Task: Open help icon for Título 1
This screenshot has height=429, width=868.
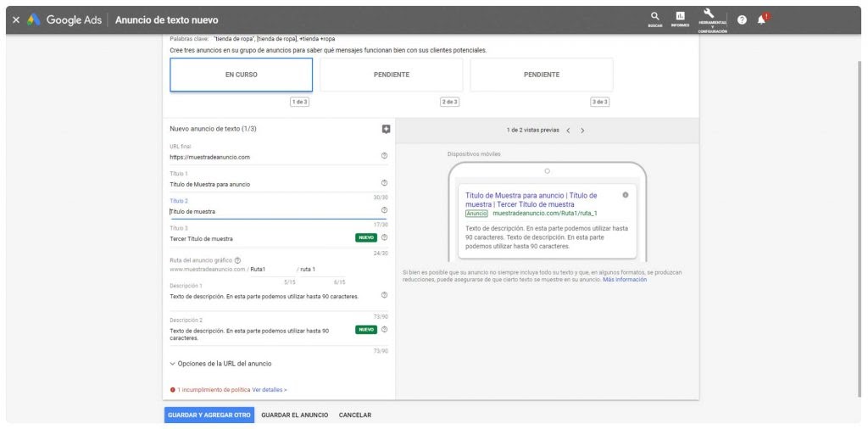Action: pos(384,183)
